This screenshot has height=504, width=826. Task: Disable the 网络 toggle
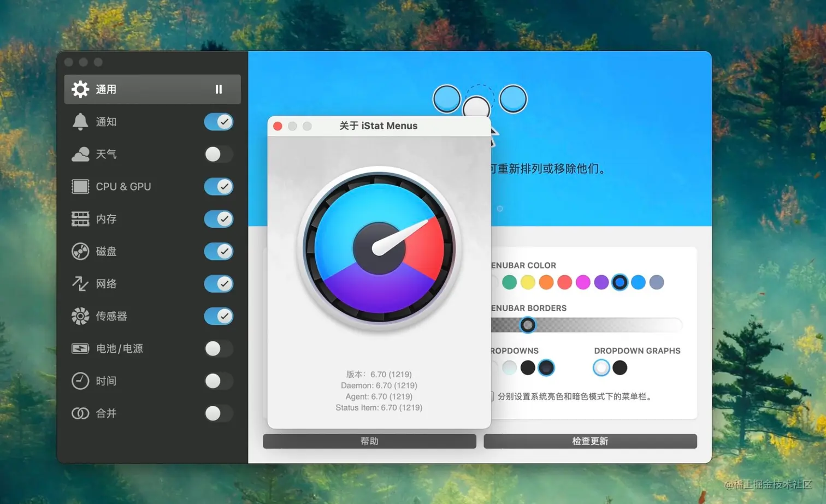(x=219, y=283)
